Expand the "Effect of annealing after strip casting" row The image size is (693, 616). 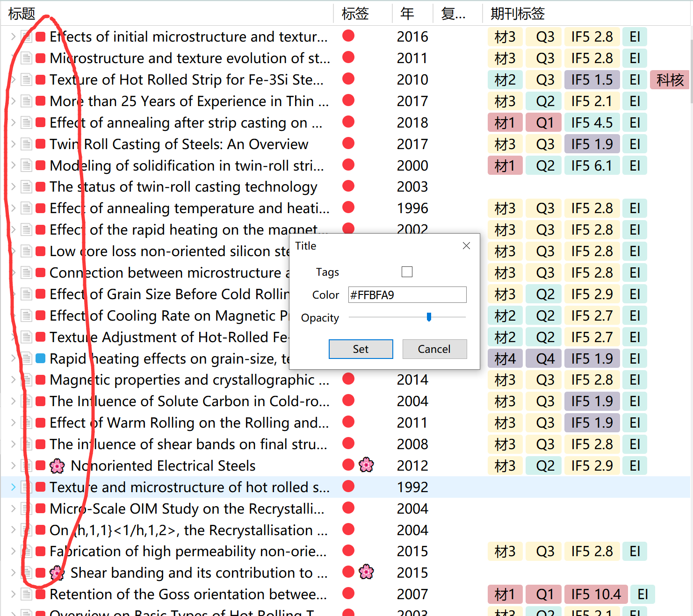coord(13,122)
